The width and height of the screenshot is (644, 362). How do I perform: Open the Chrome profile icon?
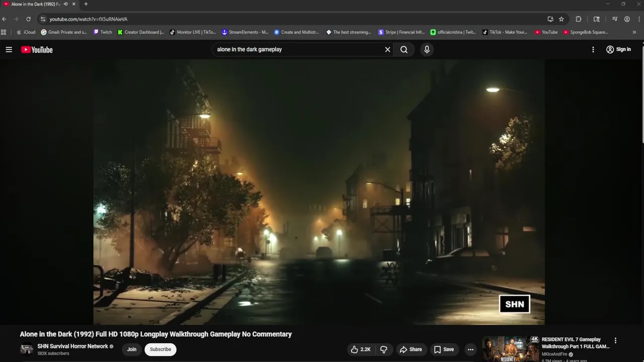pyautogui.click(x=627, y=19)
